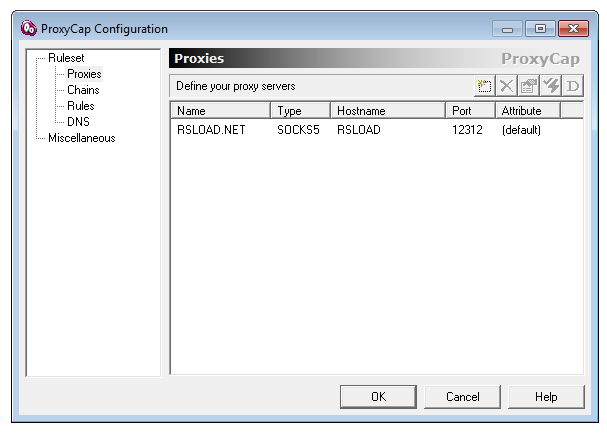Sort by the Attribute column header
The width and height of the screenshot is (607, 447).
tap(528, 111)
